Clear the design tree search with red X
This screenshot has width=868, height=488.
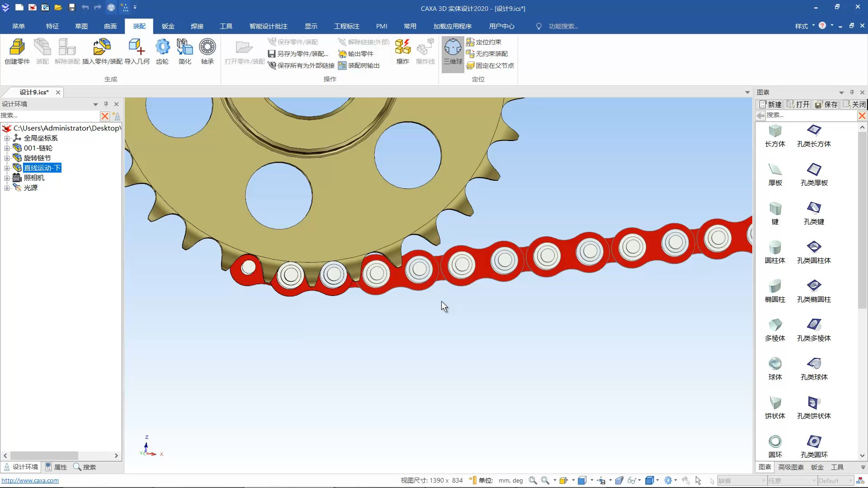(105, 116)
